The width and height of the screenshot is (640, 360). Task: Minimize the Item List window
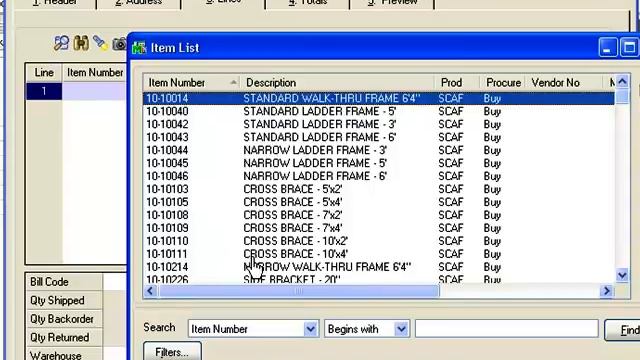[607, 48]
